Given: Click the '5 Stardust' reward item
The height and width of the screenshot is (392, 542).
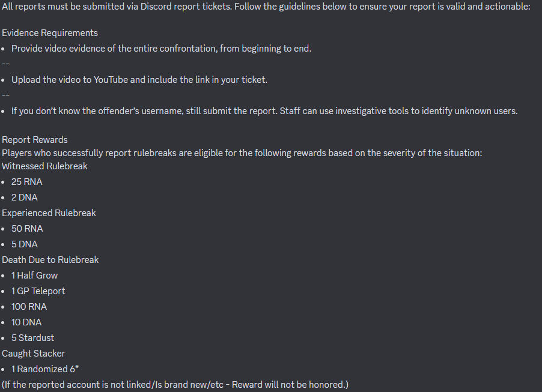Looking at the screenshot, I should click(32, 338).
